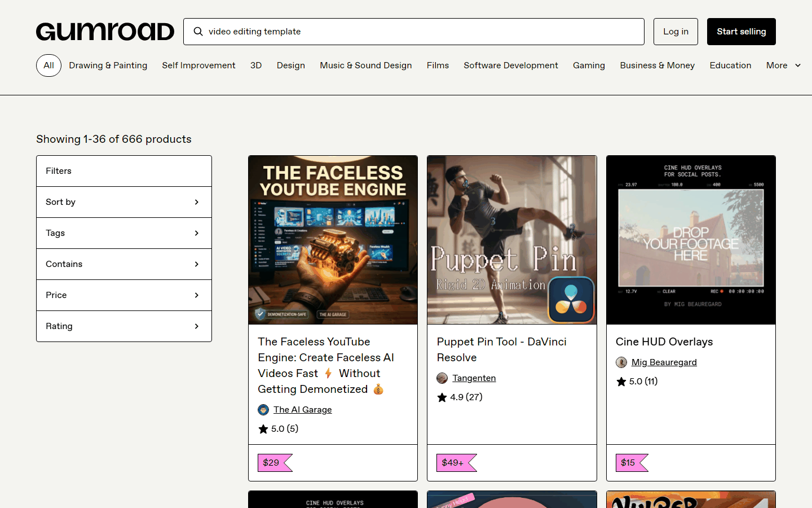This screenshot has width=812, height=508.
Task: Open the Design category
Action: pyautogui.click(x=291, y=65)
